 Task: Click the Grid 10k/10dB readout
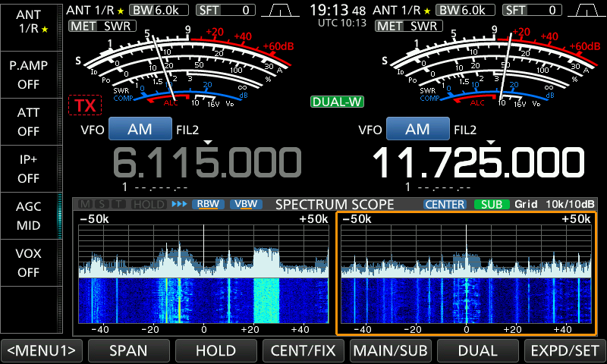pos(555,204)
